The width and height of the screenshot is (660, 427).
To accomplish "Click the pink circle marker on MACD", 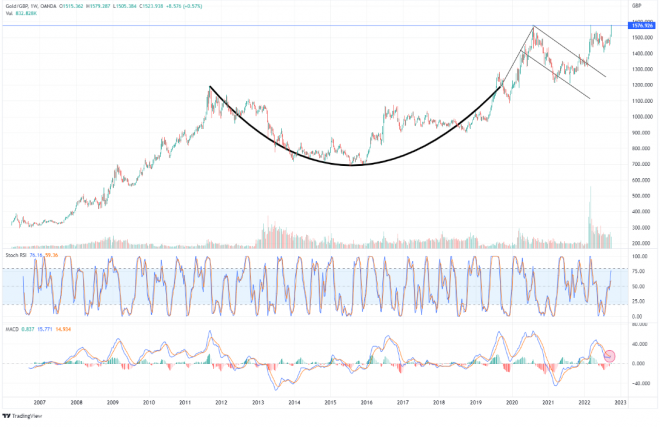I will pyautogui.click(x=608, y=355).
